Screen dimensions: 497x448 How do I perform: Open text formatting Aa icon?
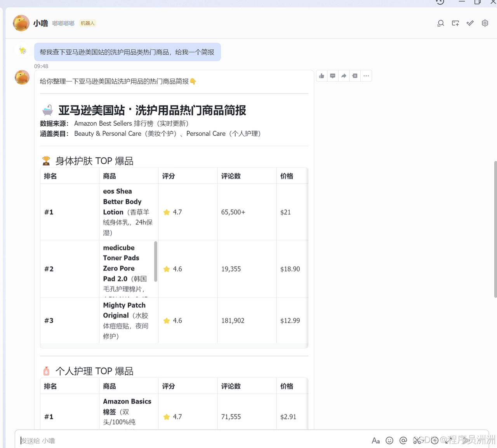375,441
